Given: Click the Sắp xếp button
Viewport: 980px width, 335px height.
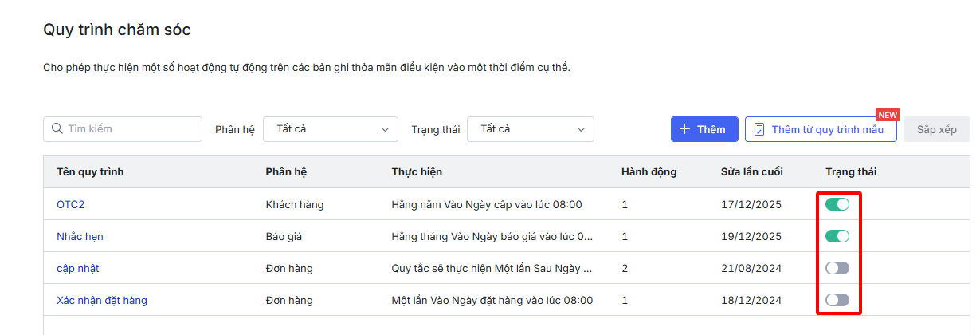Looking at the screenshot, I should pyautogui.click(x=936, y=129).
